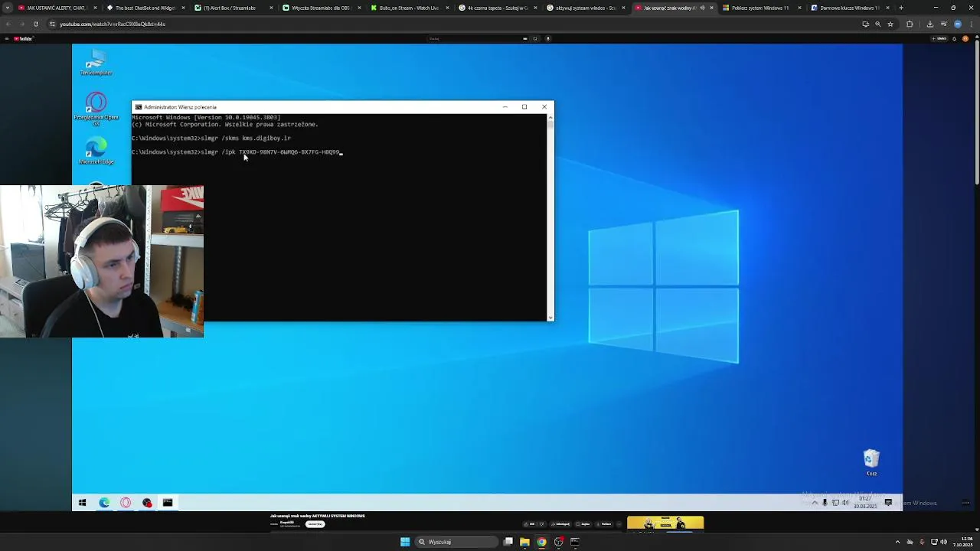This screenshot has height=551, width=980.
Task: Close the "Alert Box / Streamlabs" tab
Action: pyautogui.click(x=271, y=8)
